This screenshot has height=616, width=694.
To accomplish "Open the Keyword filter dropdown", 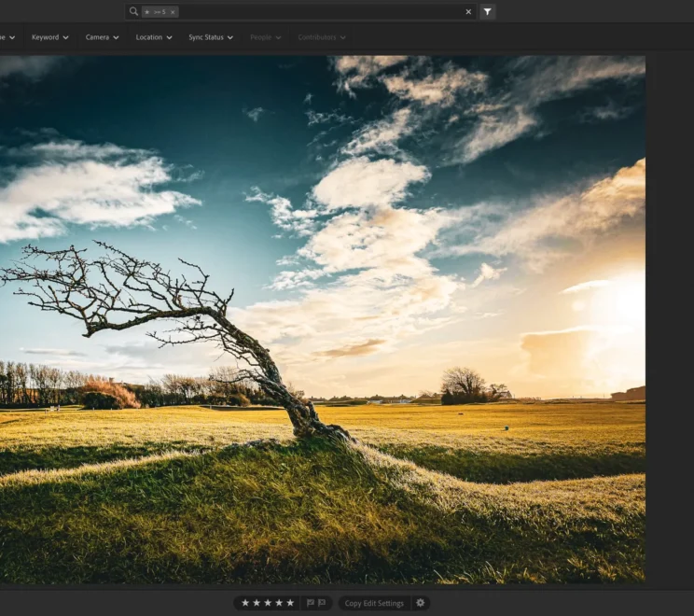I will pyautogui.click(x=49, y=37).
